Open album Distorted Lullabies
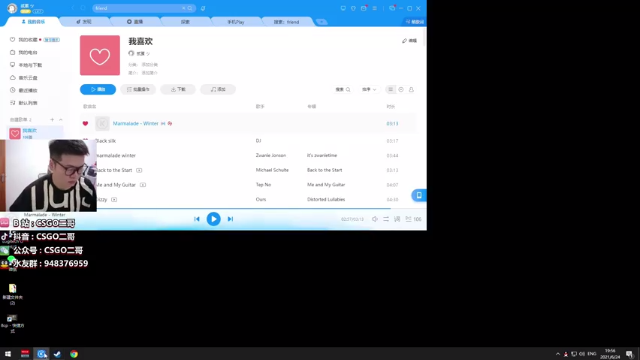This screenshot has width=640, height=360. tap(326, 200)
